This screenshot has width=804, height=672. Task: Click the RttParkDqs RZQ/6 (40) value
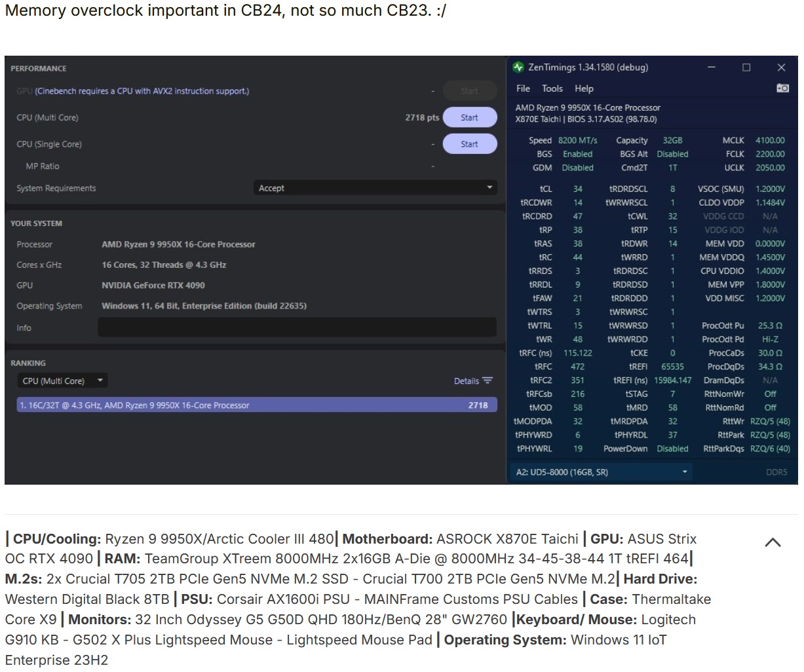click(x=770, y=449)
